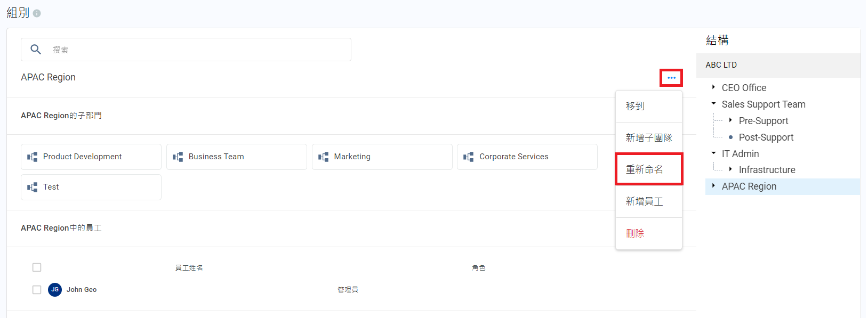Click the Marketing team org-chart icon
Image resolution: width=868 pixels, height=318 pixels.
click(324, 157)
